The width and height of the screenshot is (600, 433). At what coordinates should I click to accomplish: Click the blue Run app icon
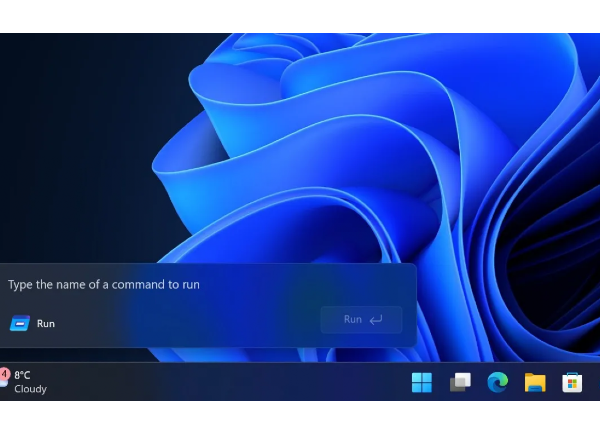(x=20, y=323)
